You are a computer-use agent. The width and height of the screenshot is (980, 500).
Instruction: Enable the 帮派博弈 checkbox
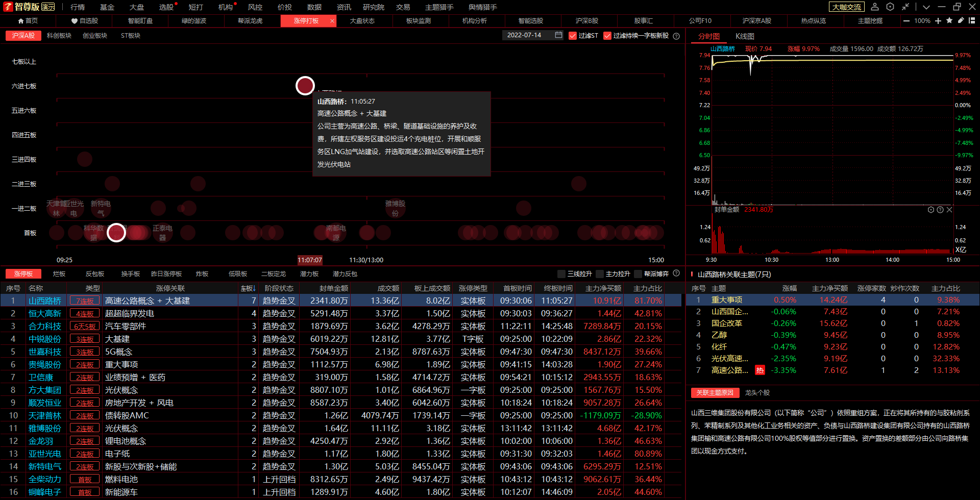click(638, 274)
